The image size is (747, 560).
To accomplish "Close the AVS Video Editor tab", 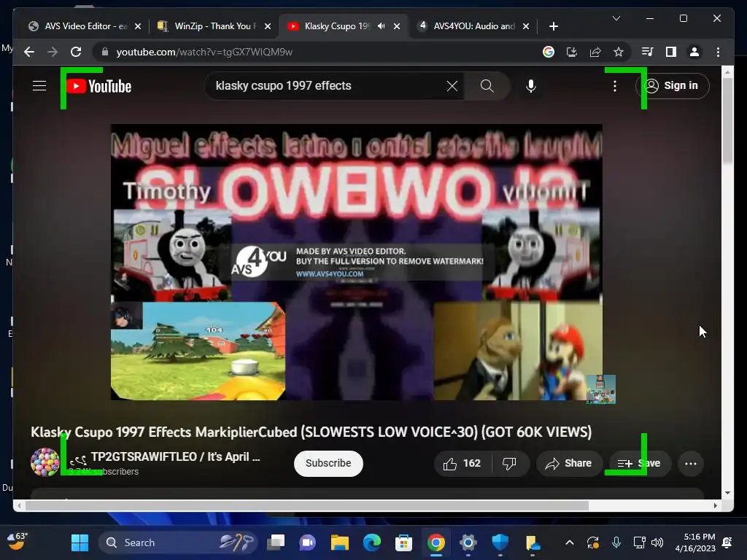I will coord(138,26).
